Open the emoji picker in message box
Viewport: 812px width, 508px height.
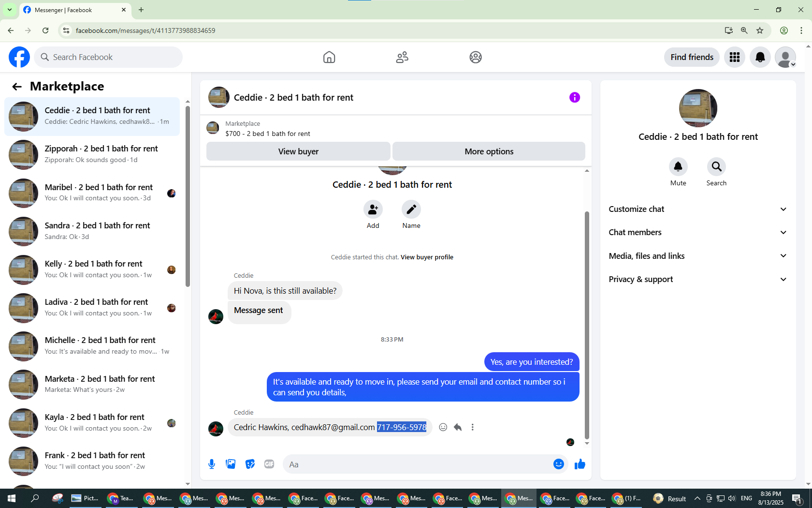[559, 464]
